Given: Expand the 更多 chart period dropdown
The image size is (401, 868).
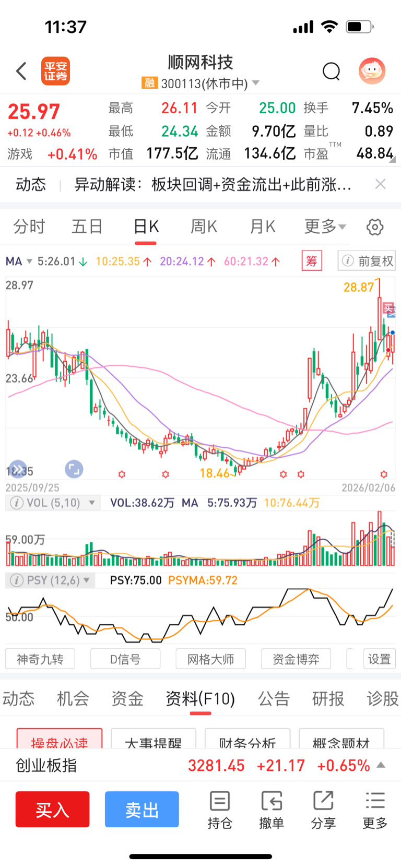Looking at the screenshot, I should tap(325, 227).
